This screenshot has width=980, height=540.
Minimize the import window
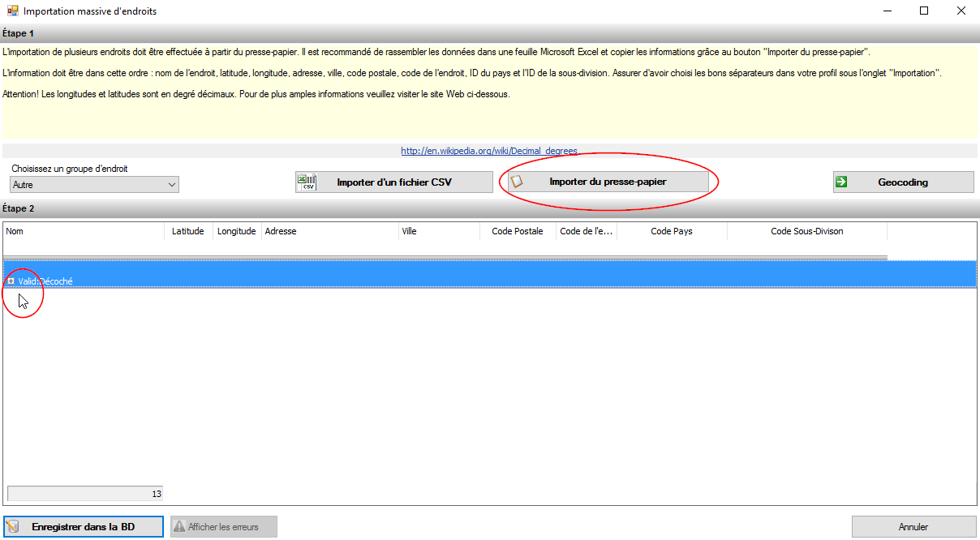(887, 11)
